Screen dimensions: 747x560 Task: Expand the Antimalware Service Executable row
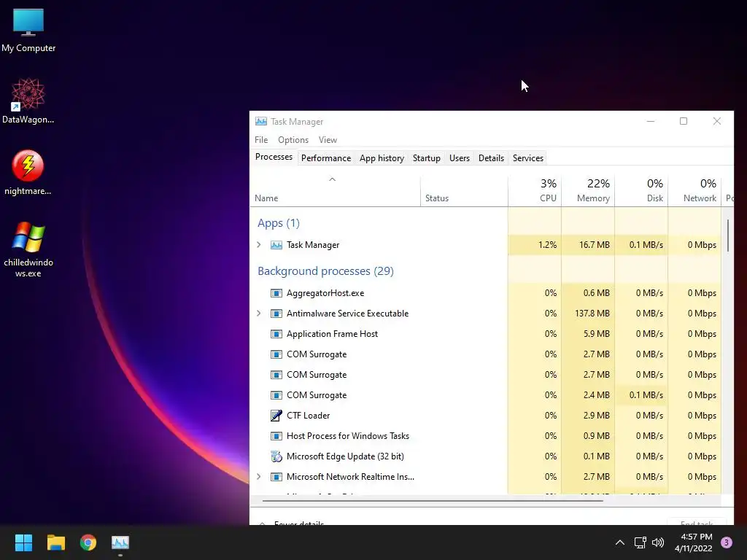259,314
